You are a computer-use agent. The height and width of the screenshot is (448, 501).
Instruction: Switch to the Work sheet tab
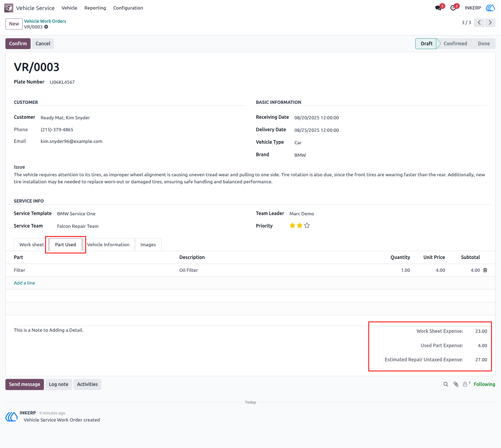click(x=31, y=245)
